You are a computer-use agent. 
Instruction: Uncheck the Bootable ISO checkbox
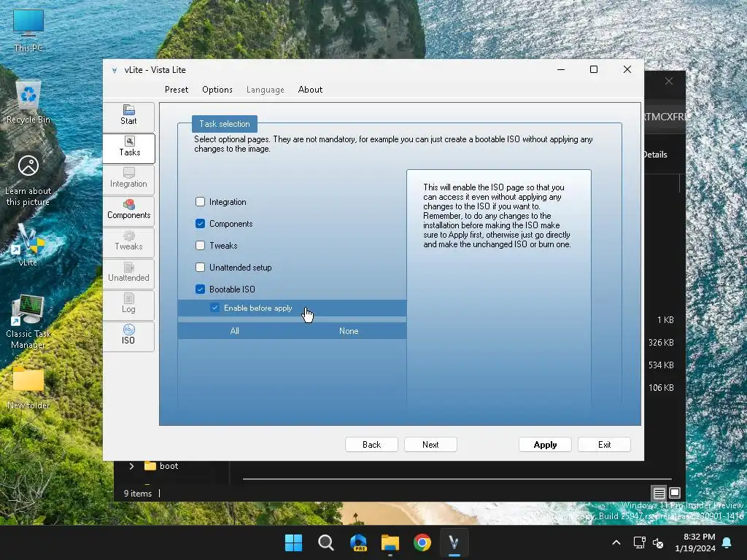(200, 289)
